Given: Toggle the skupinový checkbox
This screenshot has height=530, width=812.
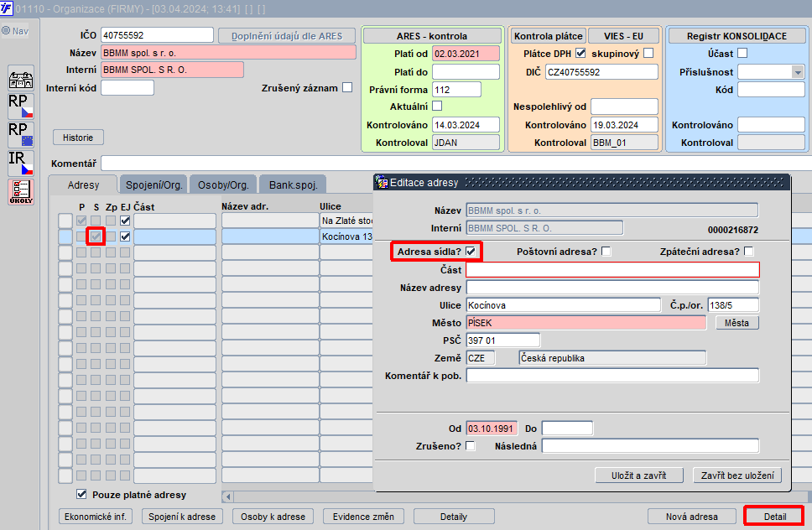Looking at the screenshot, I should pyautogui.click(x=648, y=53).
